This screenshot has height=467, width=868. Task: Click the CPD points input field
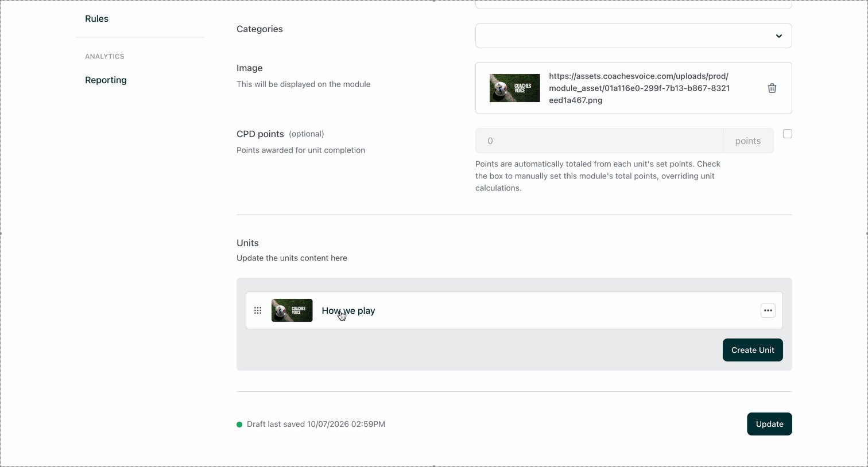pyautogui.click(x=599, y=141)
